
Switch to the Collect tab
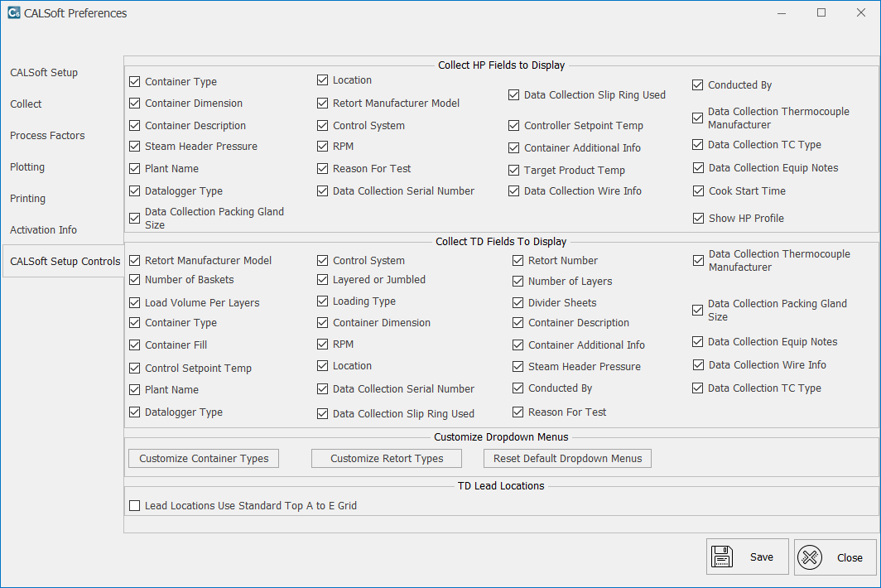[x=26, y=104]
